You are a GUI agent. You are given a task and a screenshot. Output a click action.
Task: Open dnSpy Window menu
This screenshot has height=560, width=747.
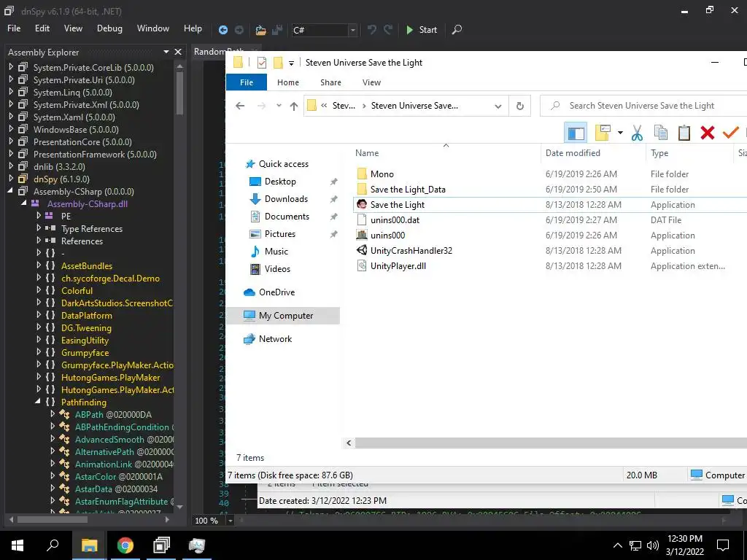click(x=153, y=28)
